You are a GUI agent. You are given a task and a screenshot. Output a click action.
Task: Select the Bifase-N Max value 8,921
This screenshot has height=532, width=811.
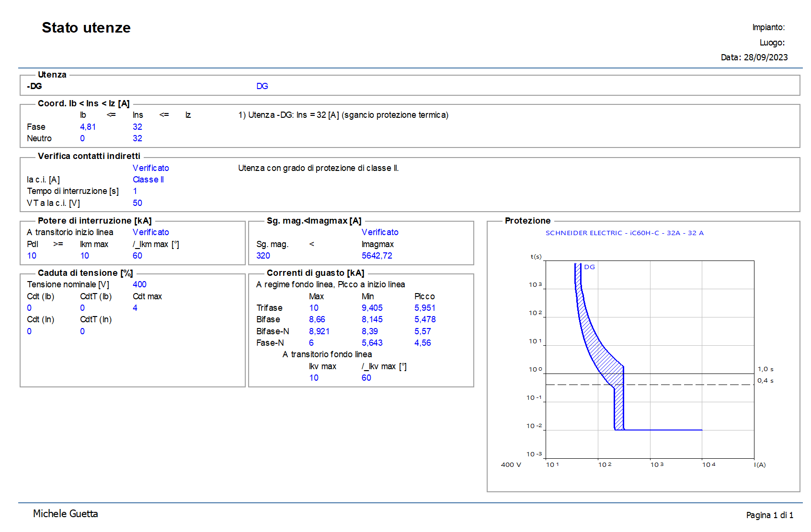click(319, 331)
